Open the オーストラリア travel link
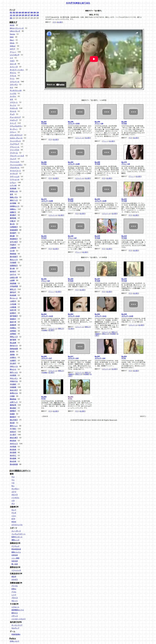The image size is (156, 644). coord(17,625)
